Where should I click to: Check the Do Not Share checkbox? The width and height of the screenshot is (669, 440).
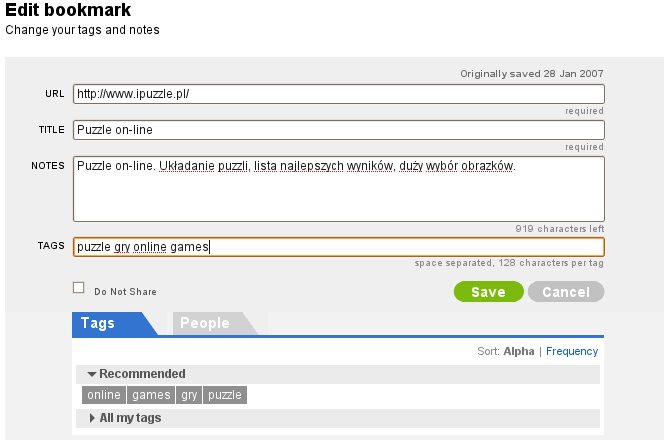coord(79,288)
